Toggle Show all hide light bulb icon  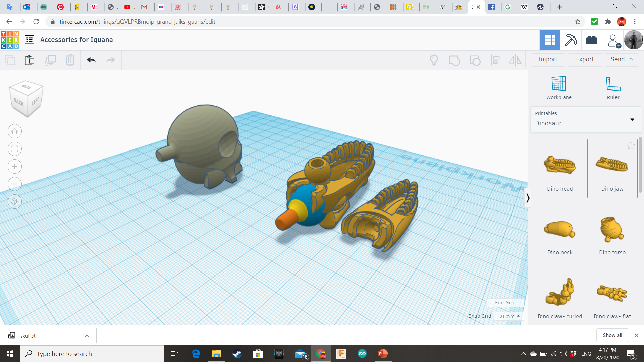click(x=434, y=60)
